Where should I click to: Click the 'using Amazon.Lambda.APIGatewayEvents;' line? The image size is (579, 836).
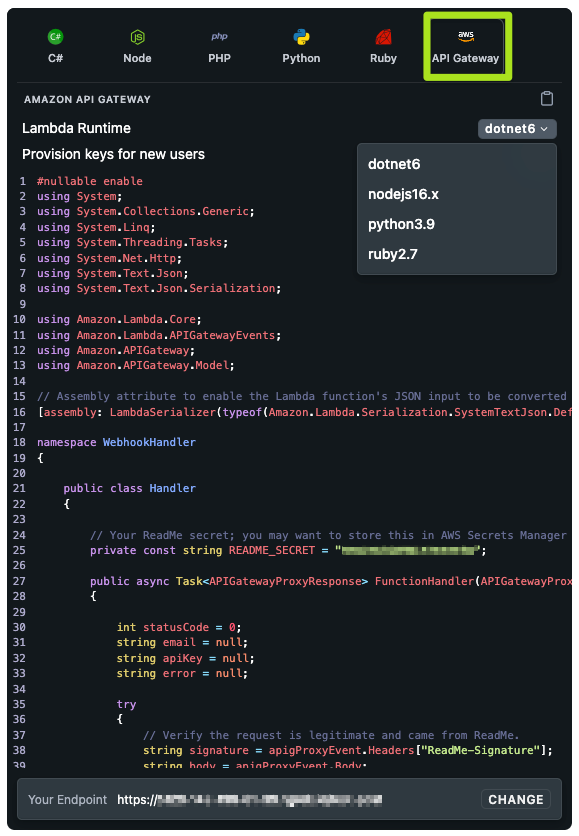click(159, 335)
